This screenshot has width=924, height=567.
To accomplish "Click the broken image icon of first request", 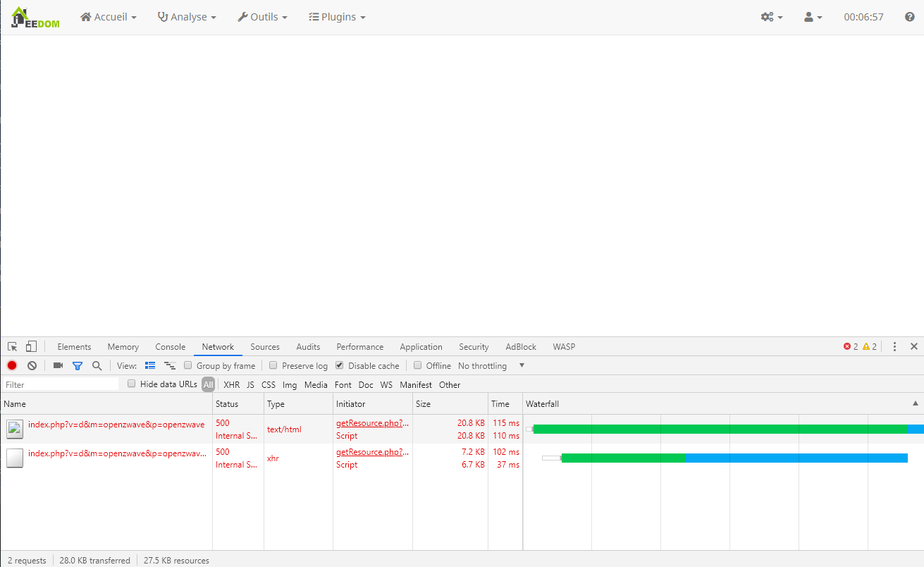I will 15,429.
